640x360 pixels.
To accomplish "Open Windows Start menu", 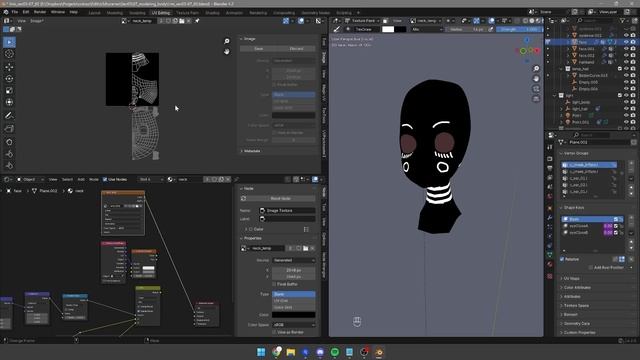I will tap(261, 352).
